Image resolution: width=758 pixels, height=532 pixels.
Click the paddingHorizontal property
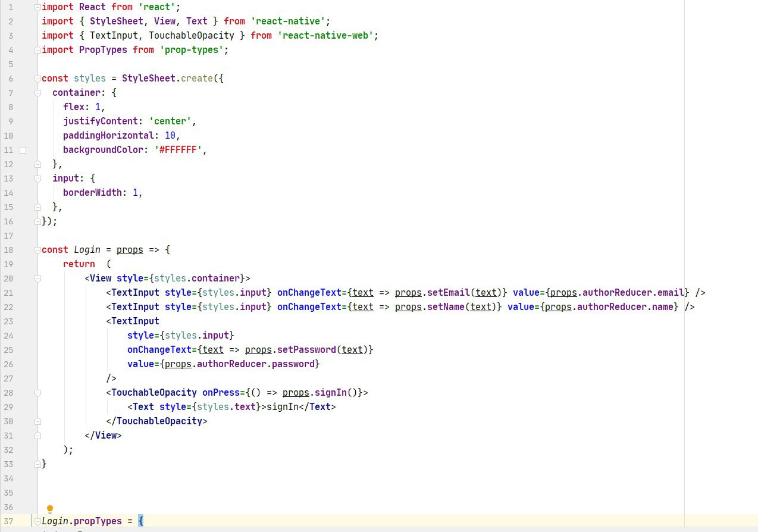[x=108, y=136]
